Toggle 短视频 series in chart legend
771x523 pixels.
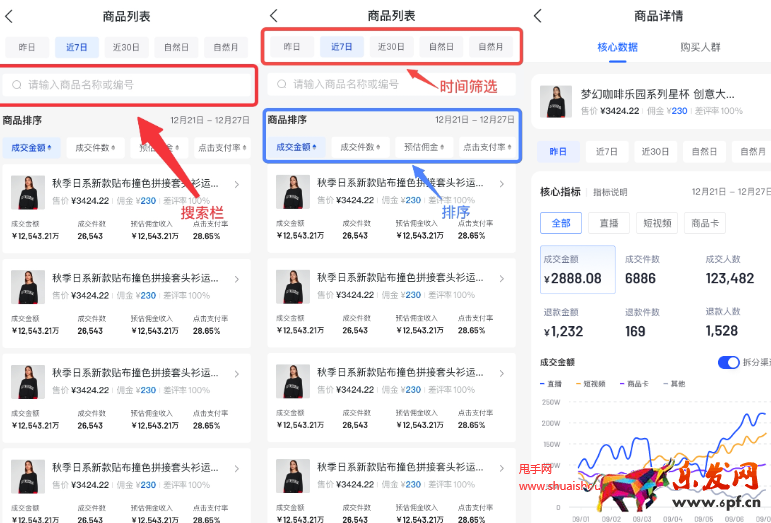[591, 384]
